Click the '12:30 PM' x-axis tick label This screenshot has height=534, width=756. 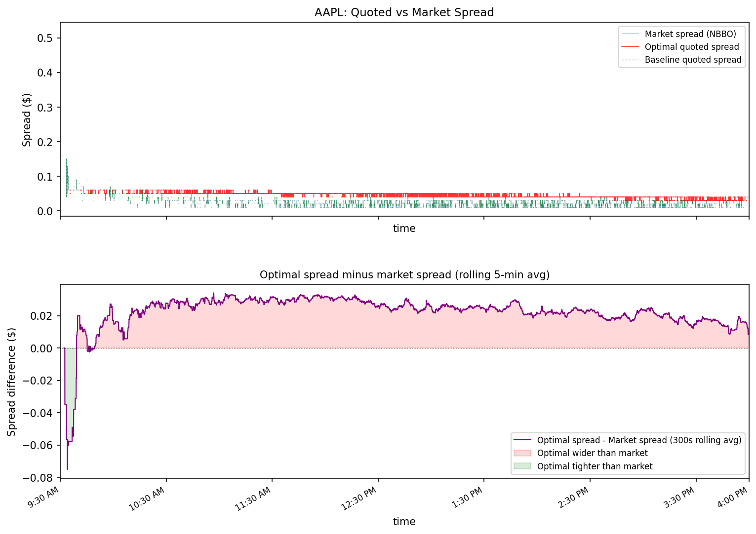[359, 497]
